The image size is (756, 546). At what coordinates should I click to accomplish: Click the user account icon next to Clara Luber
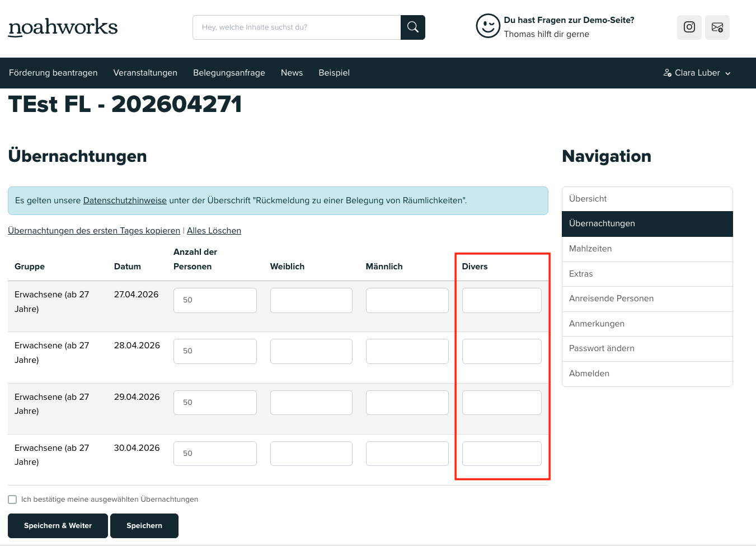[x=667, y=73]
